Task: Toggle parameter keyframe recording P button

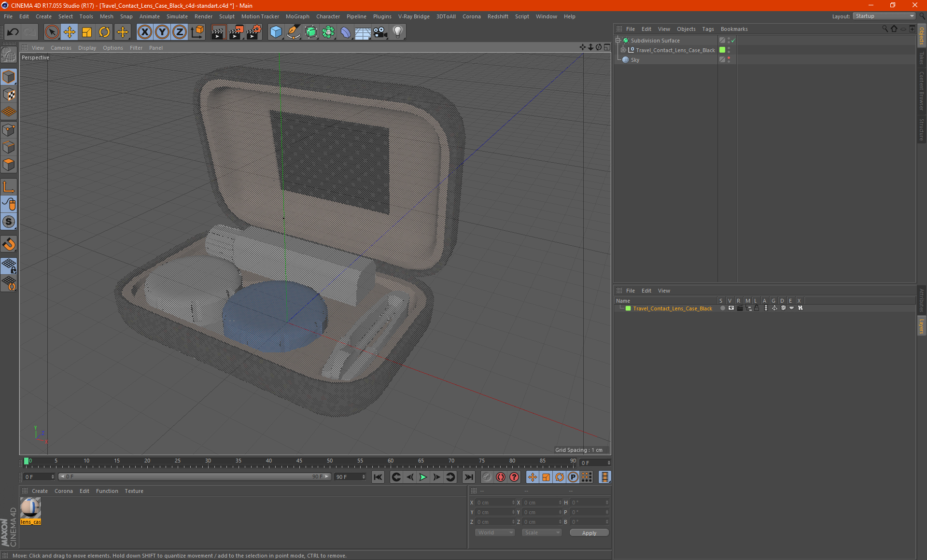Action: pos(573,477)
